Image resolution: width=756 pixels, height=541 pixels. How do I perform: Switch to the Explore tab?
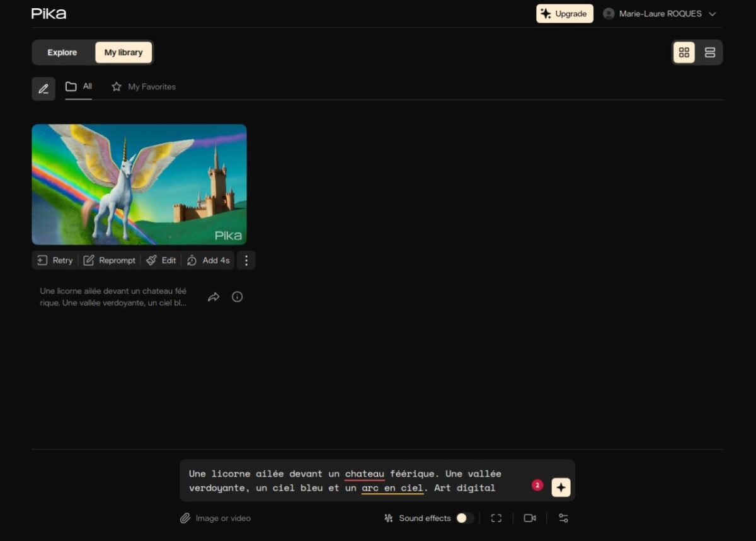pos(62,53)
